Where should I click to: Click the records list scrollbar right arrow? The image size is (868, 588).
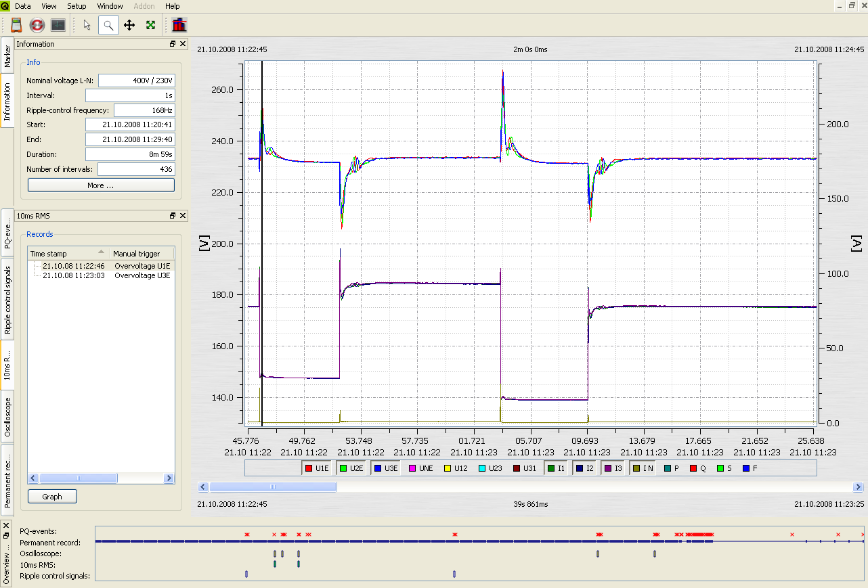coord(169,478)
